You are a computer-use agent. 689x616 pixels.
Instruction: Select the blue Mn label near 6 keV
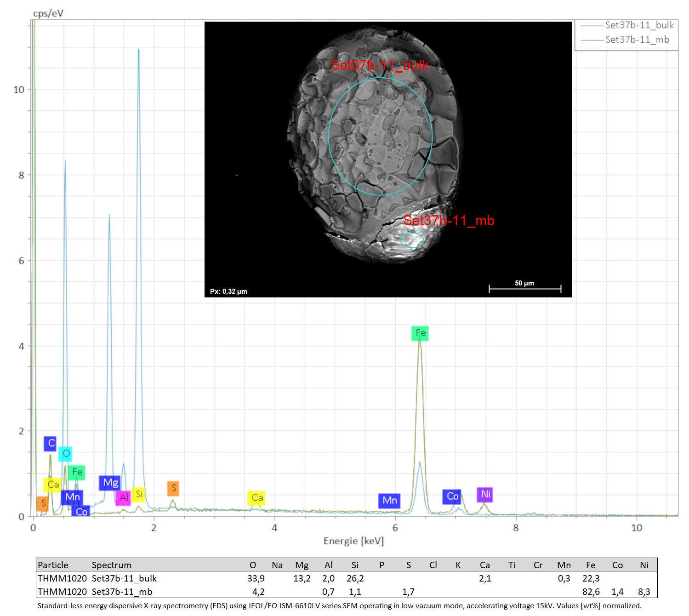[389, 501]
